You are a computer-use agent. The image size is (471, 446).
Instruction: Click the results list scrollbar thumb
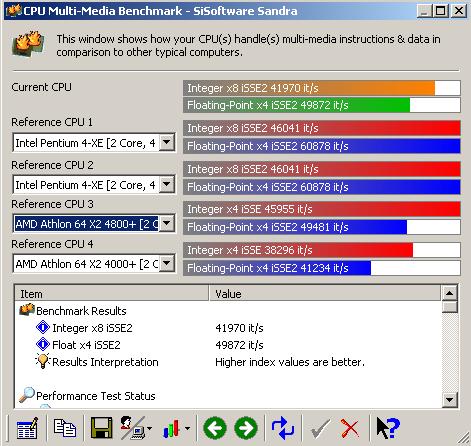[x=449, y=306]
